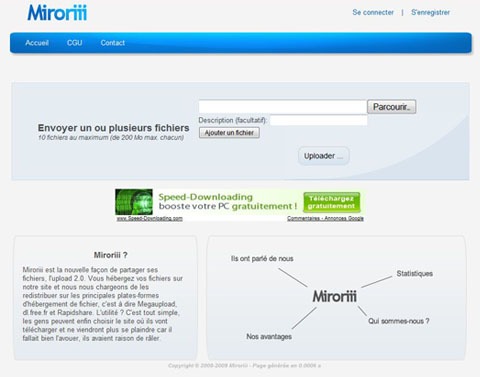Open the CGU page in navigation bar
Screen dimensions: 480x377
pos(75,43)
